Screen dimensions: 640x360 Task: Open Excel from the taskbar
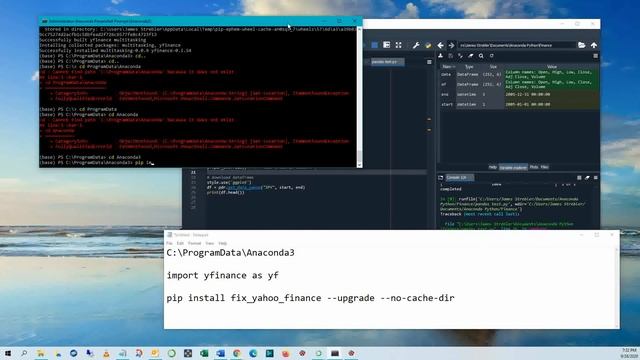(x=204, y=353)
